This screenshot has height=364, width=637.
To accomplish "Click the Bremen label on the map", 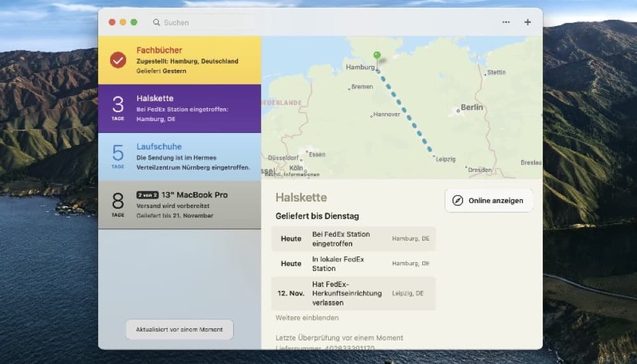I will (x=362, y=87).
